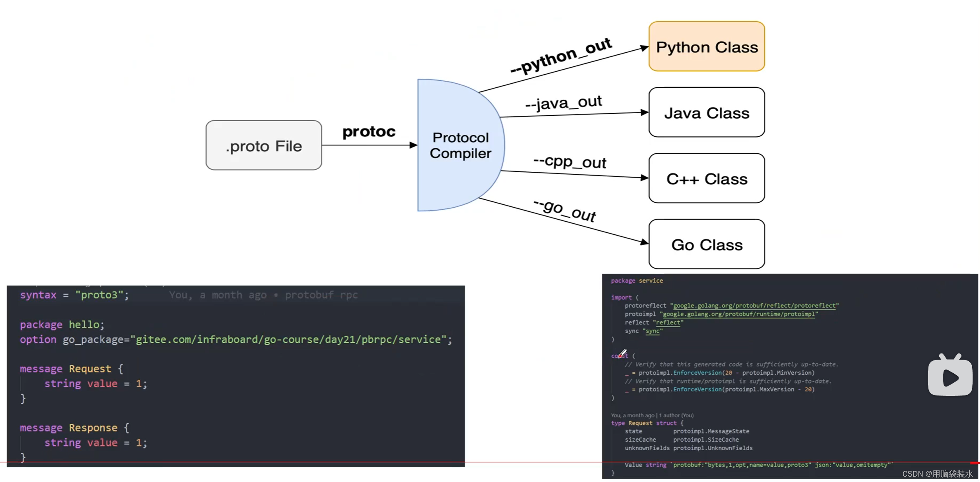
Task: Click EnforceVersion(protoimpl.MaxVersion - 20) line
Action: pos(720,389)
